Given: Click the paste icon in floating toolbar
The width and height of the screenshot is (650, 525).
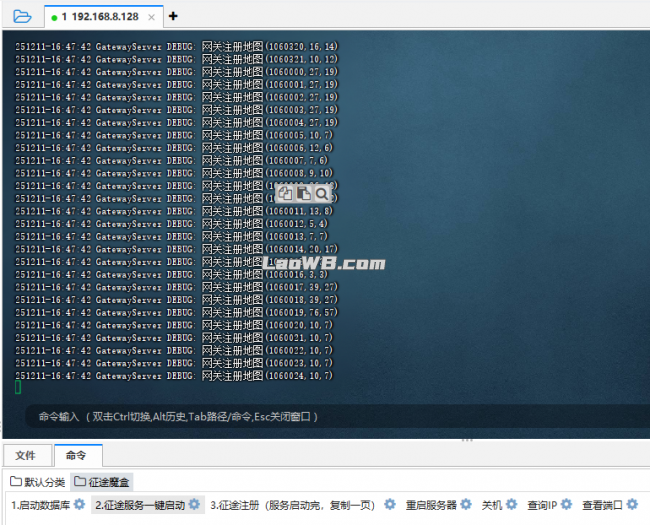Looking at the screenshot, I should pyautogui.click(x=303, y=193).
